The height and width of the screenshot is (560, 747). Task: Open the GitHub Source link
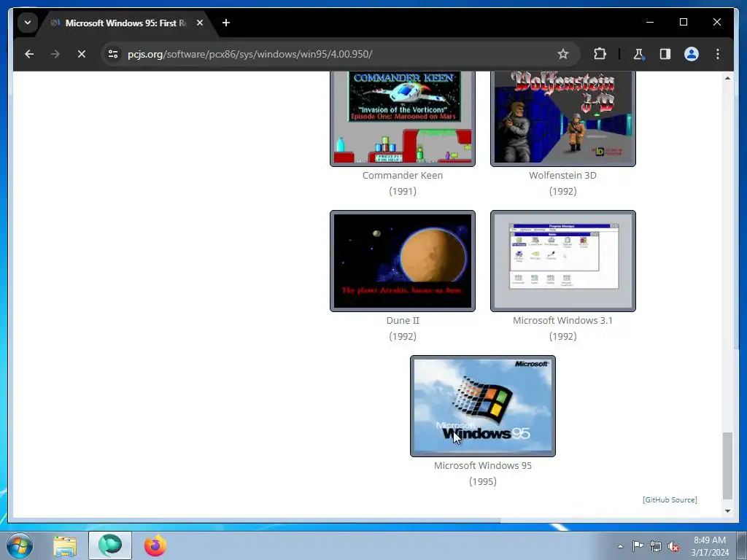[670, 499]
